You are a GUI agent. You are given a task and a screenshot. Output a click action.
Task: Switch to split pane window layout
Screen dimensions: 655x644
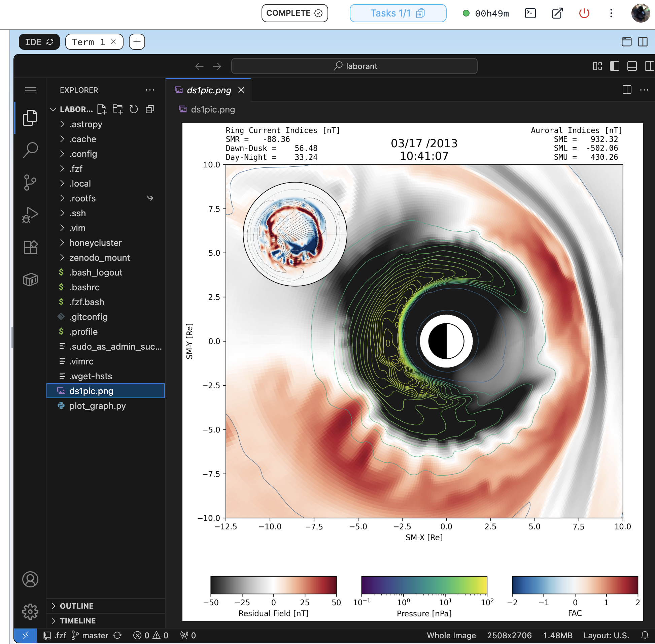coord(643,42)
